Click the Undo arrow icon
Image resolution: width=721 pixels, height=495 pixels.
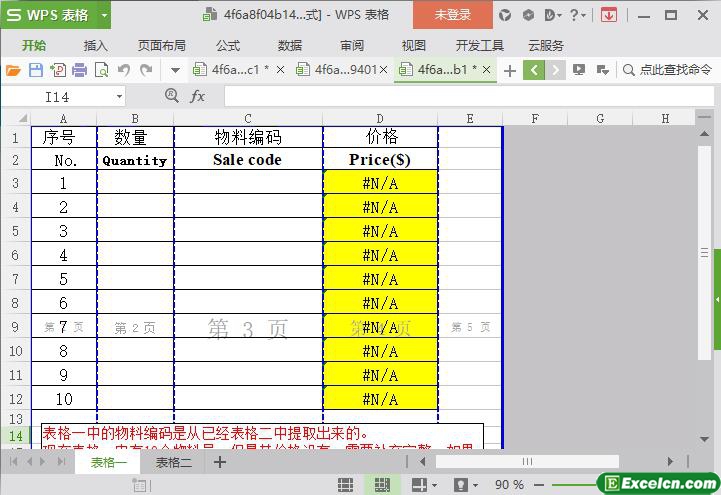click(x=124, y=70)
